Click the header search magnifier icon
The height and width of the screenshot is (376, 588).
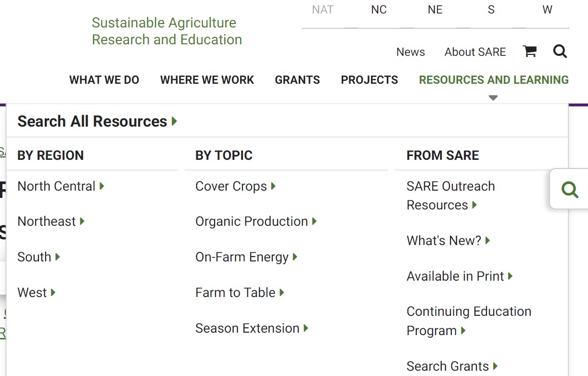(560, 52)
